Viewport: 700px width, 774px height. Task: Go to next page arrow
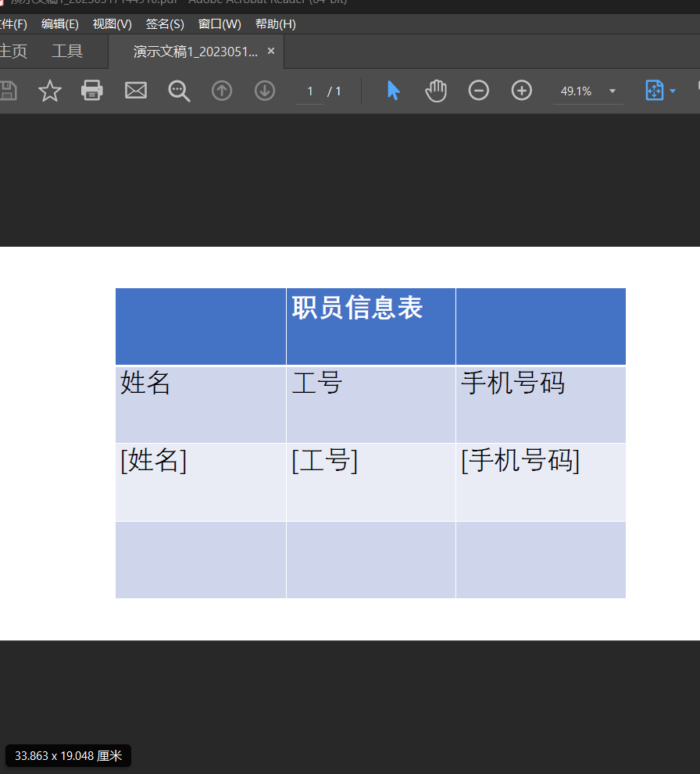tap(265, 91)
